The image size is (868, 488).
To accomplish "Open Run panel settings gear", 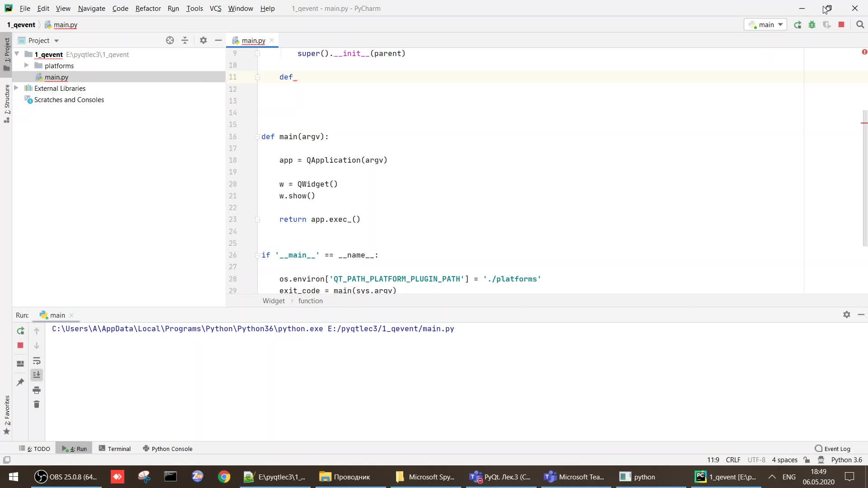I will pos(847,314).
